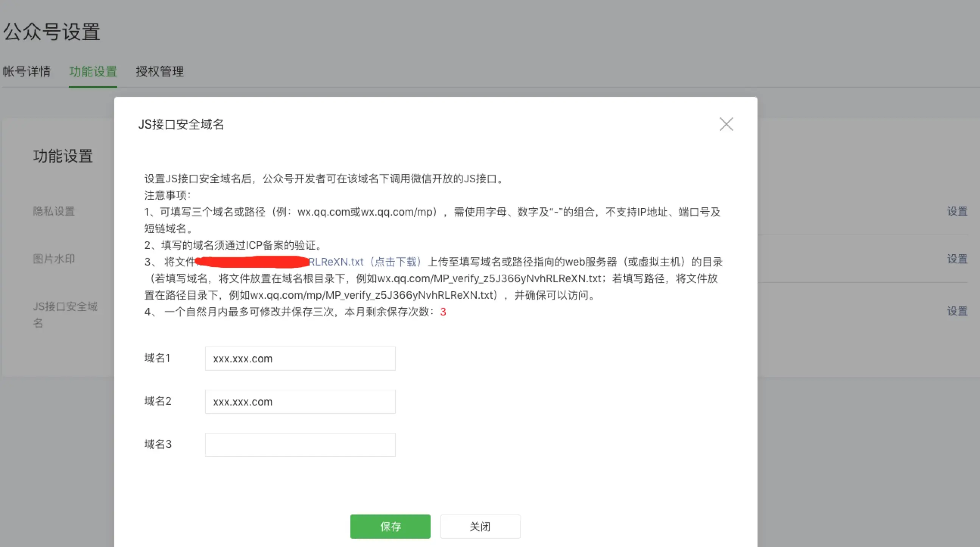Click the 域名3 field label
The width and height of the screenshot is (980, 547).
pos(158,444)
